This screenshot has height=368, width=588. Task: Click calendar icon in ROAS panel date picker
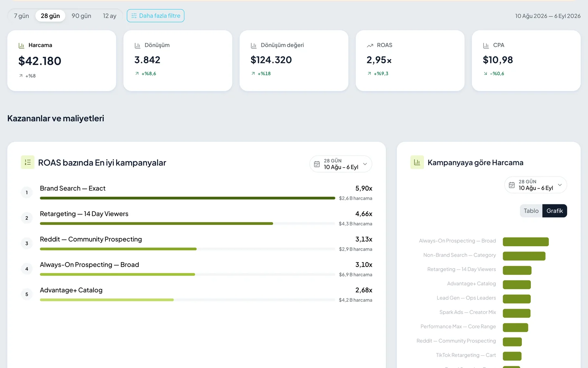[x=317, y=164]
